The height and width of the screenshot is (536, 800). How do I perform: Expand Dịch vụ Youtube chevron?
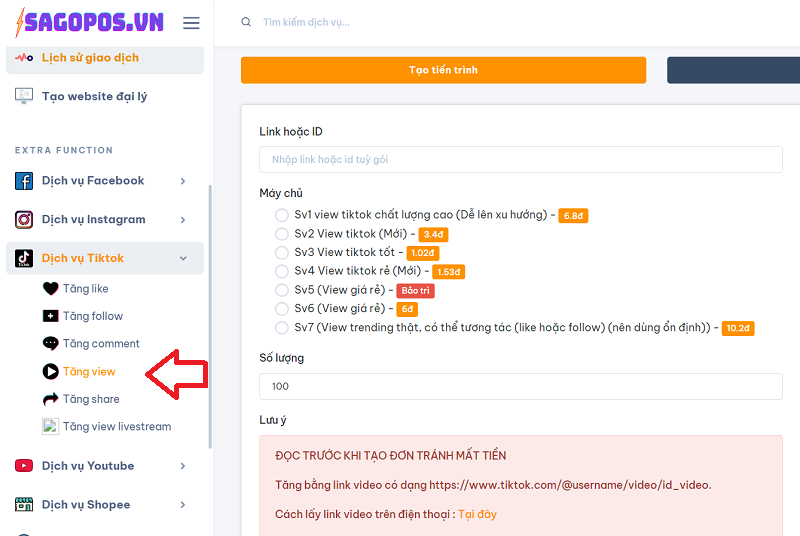pos(183,466)
